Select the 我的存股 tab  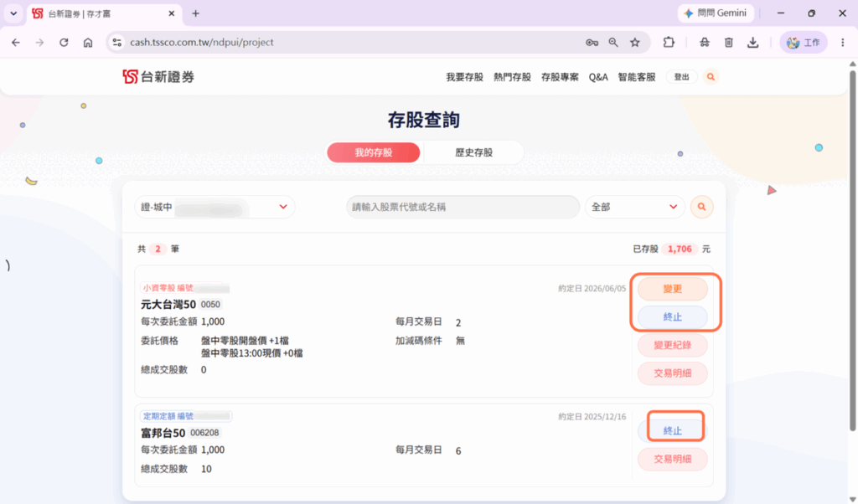[x=374, y=152]
